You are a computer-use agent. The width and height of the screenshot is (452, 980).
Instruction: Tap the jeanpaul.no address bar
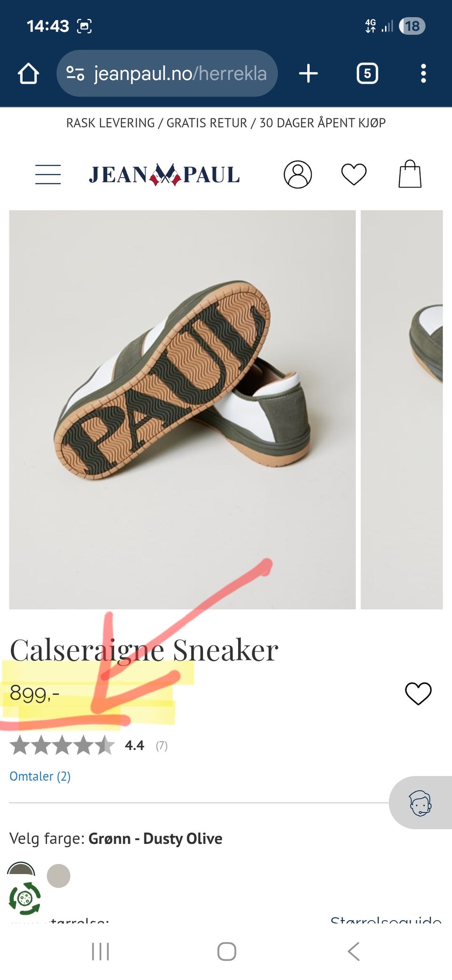[167, 73]
